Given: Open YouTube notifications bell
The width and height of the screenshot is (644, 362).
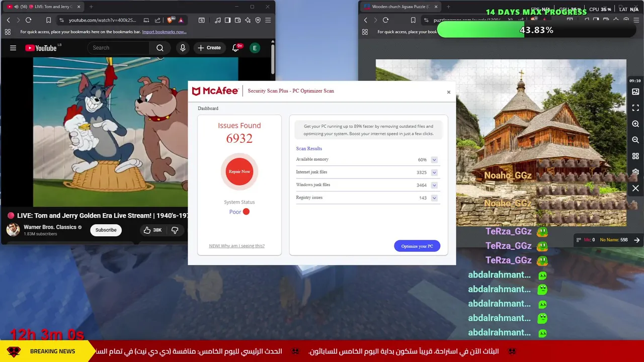Looking at the screenshot, I should tap(235, 48).
